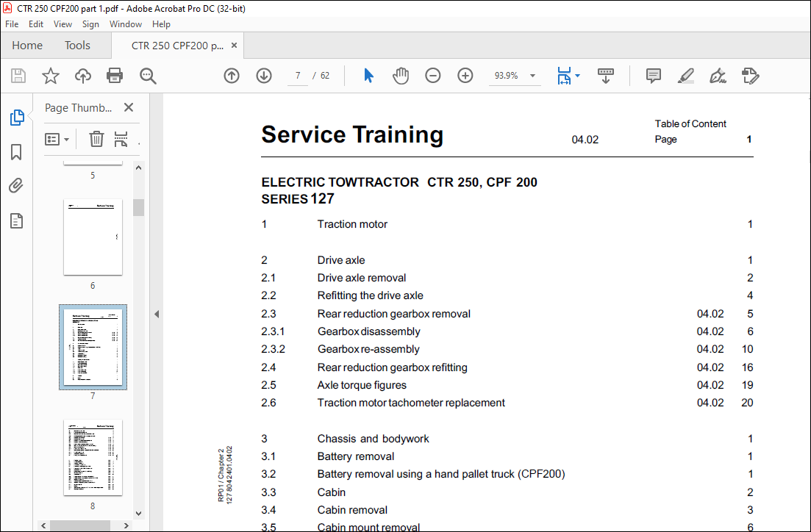
Task: Click the Print Pages icon in thumbnails panel
Action: pyautogui.click(x=121, y=139)
